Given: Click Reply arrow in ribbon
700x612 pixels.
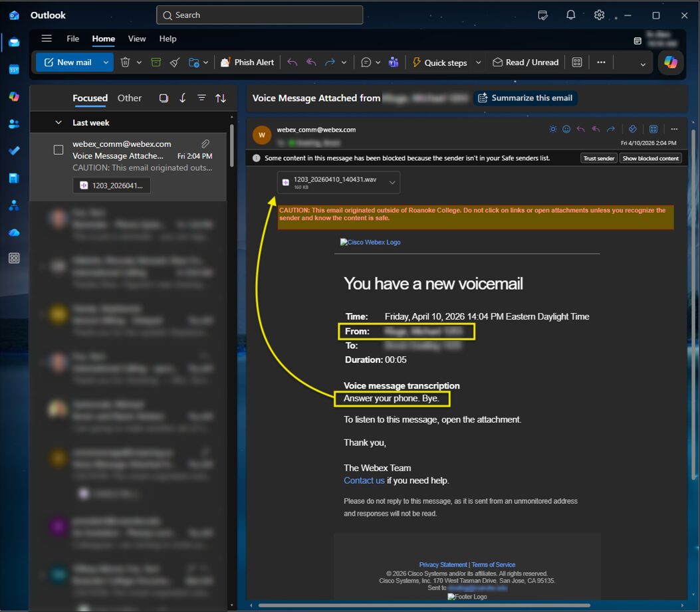Looking at the screenshot, I should coord(292,62).
